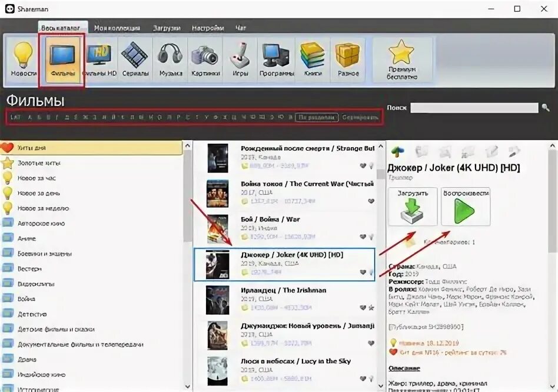Select Видеоклипы genre
558x392 pixels.
point(36,284)
